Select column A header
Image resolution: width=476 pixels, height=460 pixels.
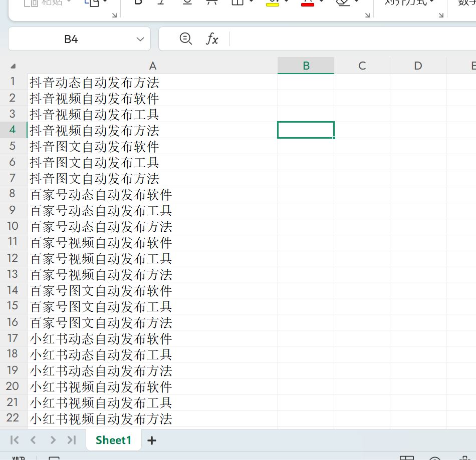[153, 66]
